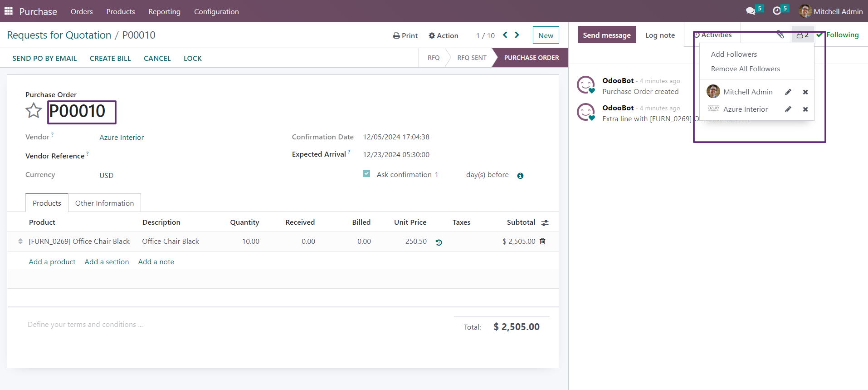Click the Cancel button
The width and height of the screenshot is (868, 390).
tap(157, 58)
